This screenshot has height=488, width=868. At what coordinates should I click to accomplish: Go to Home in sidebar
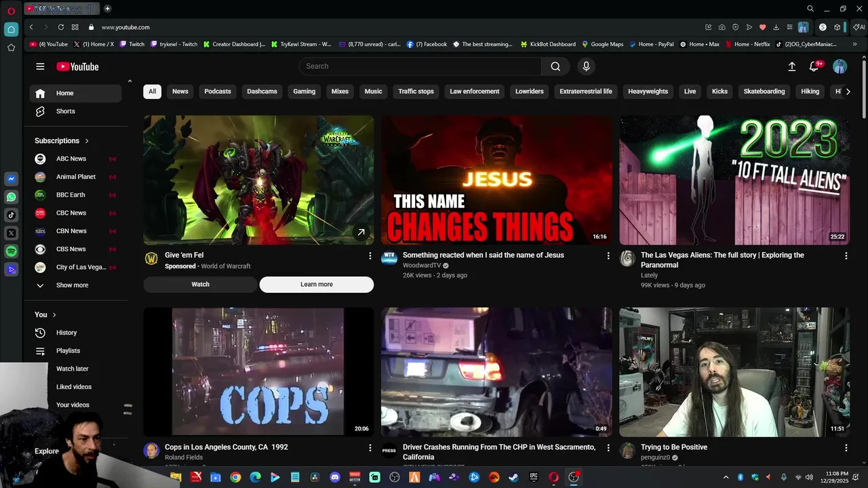(x=75, y=94)
